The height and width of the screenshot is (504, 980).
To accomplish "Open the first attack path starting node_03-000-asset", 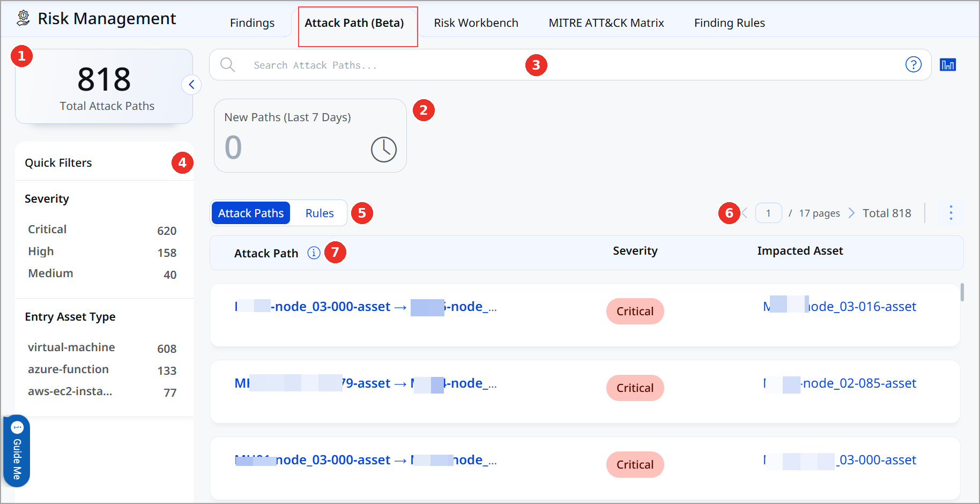I will 366,306.
